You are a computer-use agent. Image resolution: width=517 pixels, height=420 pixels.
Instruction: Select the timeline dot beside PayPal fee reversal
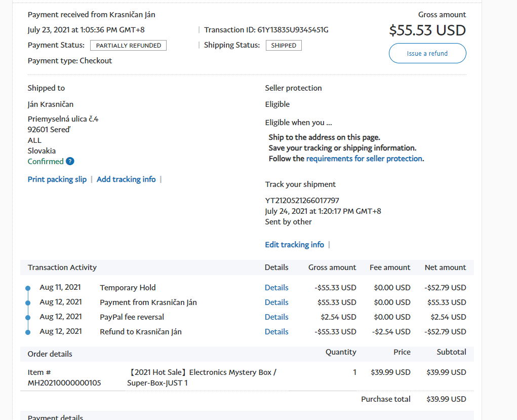pos(28,318)
